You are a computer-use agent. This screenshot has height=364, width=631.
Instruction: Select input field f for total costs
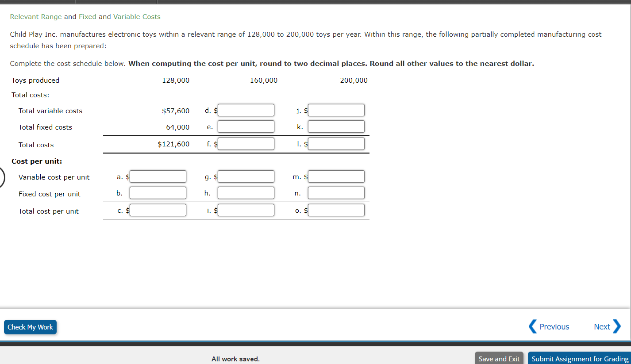[246, 143]
